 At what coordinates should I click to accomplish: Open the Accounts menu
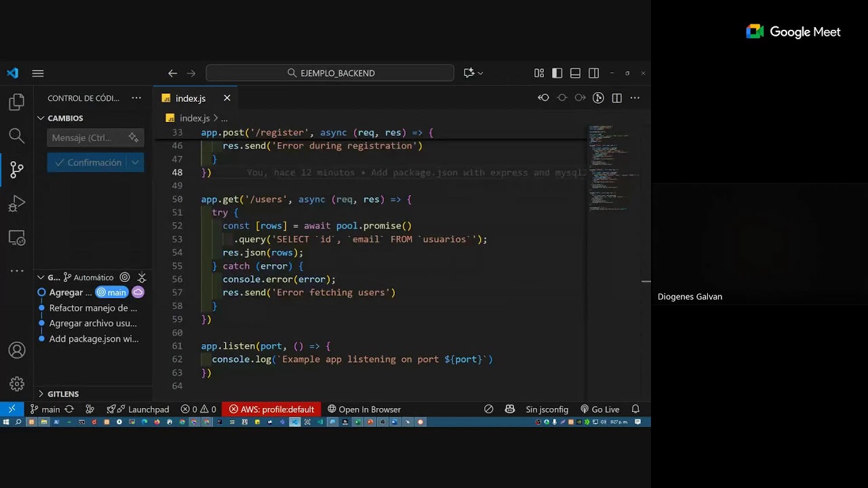coord(17,350)
